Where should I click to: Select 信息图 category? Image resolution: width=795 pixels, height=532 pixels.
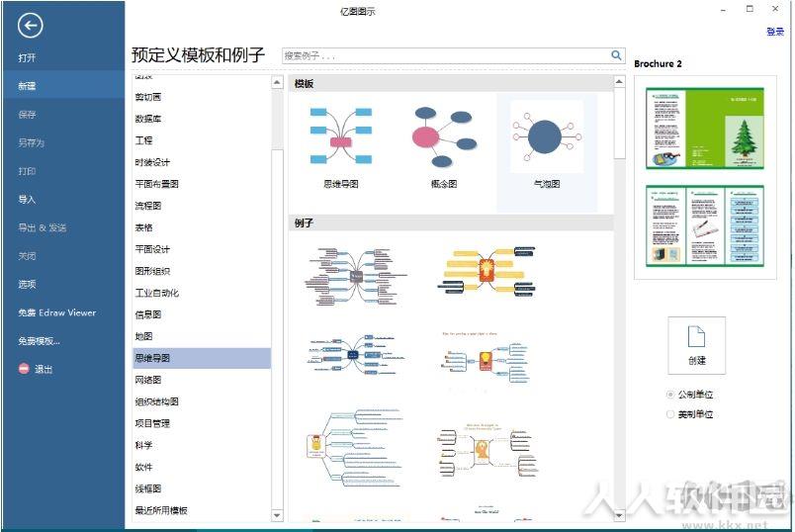tap(147, 314)
